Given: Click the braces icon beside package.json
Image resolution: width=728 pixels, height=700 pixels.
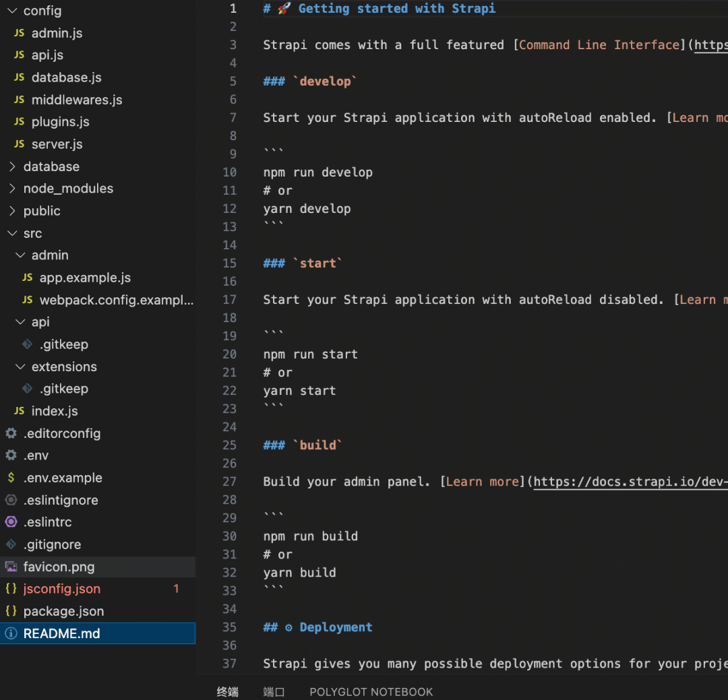Looking at the screenshot, I should tap(11, 611).
